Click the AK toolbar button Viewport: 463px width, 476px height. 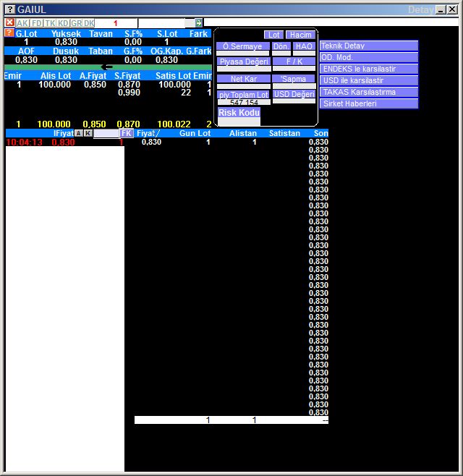(x=22, y=23)
